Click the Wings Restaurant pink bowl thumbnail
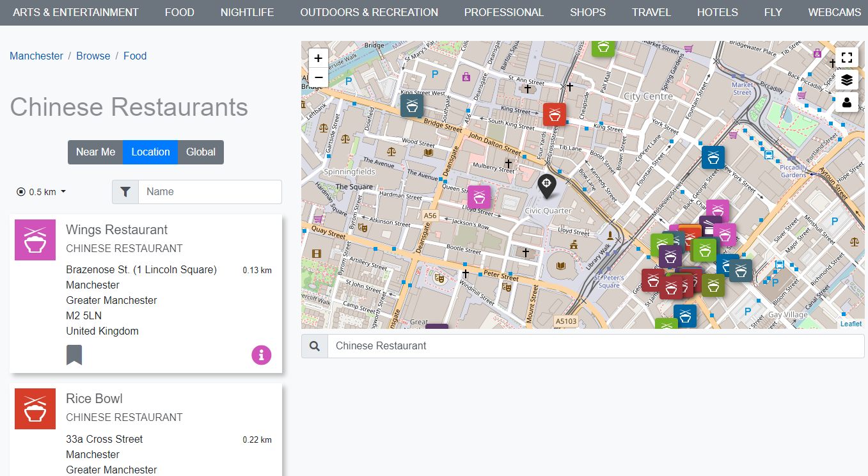The width and height of the screenshot is (868, 476). click(x=35, y=240)
